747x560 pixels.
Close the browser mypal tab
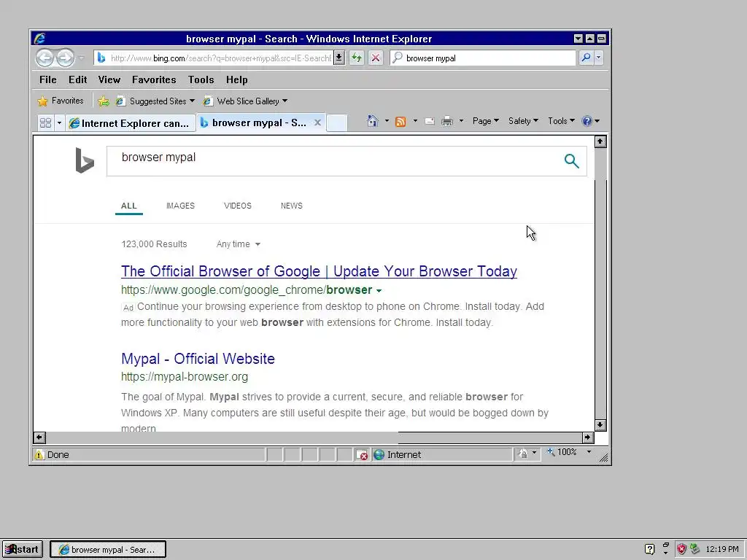(x=317, y=122)
